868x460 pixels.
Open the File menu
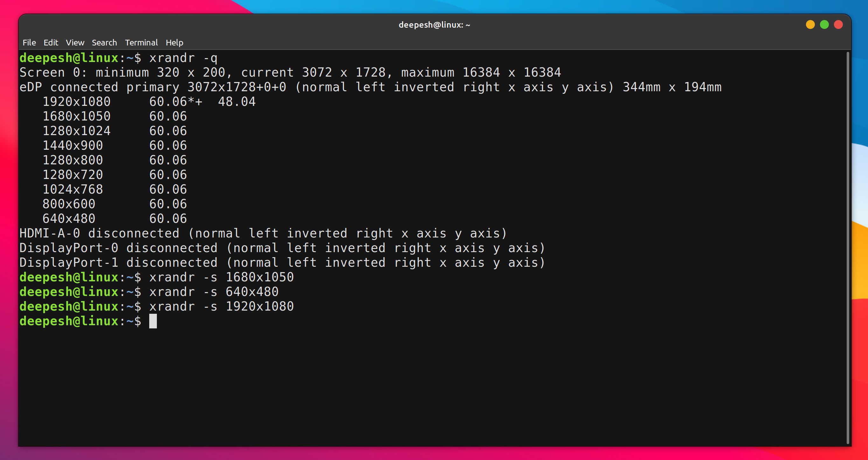[29, 43]
